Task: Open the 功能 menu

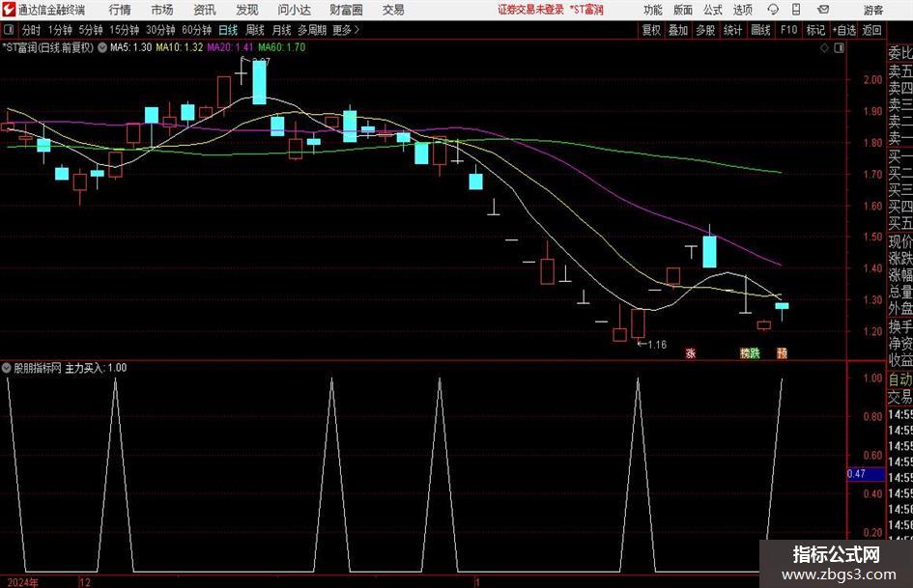Action: click(x=653, y=10)
